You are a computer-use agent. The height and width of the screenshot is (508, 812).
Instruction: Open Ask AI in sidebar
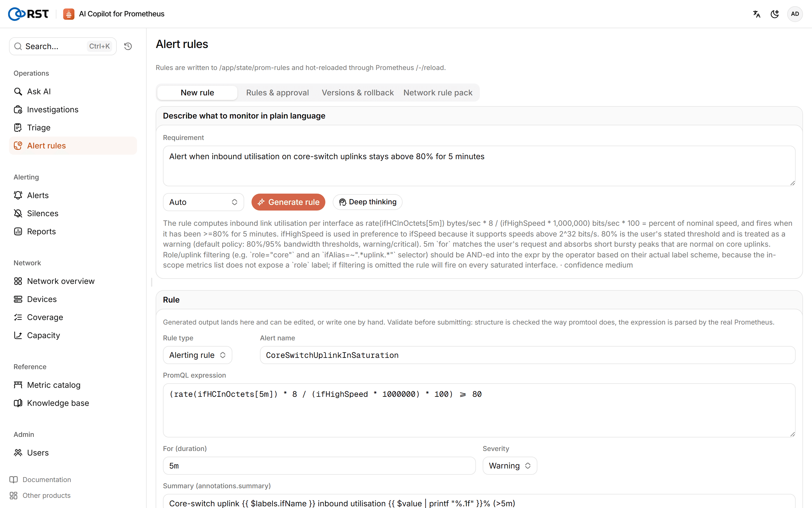tap(73, 91)
